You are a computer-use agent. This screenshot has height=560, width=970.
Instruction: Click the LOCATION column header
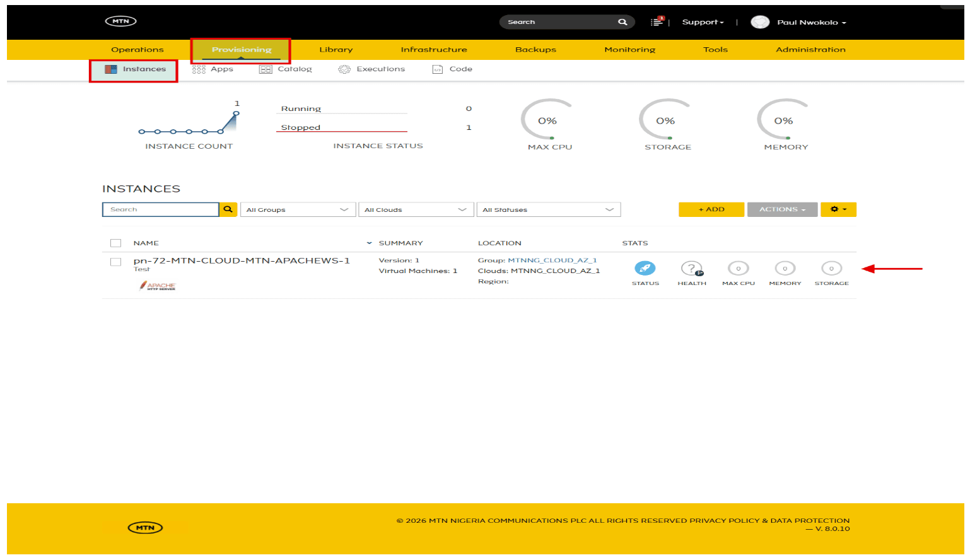500,243
